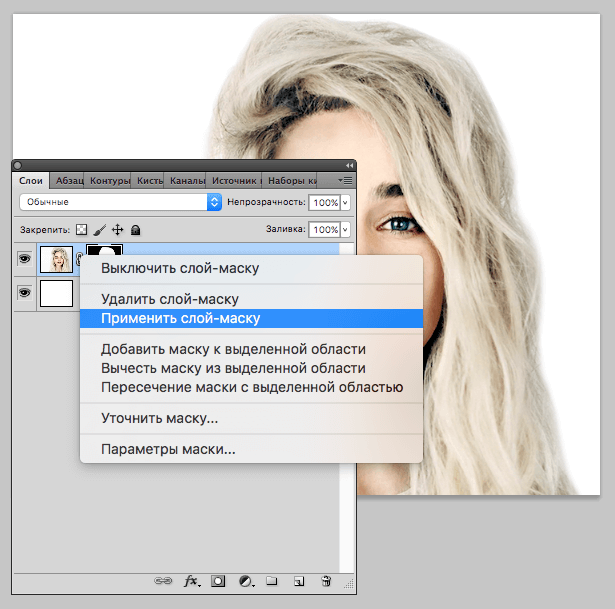
Task: Switch to the Источник tab
Action: point(235,181)
